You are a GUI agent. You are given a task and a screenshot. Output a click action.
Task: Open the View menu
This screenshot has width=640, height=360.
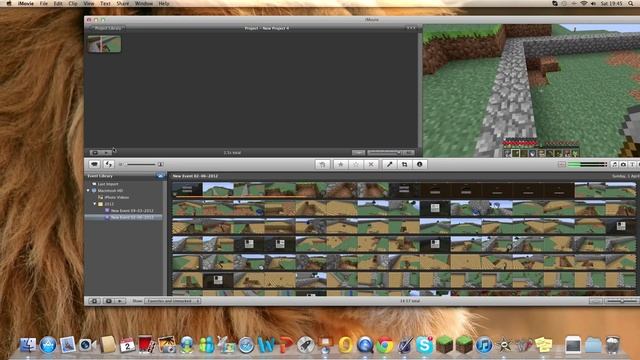(x=89, y=3)
